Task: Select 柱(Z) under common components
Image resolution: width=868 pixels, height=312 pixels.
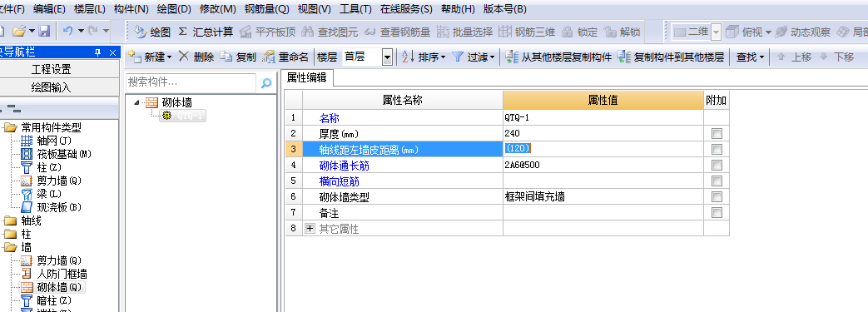Action: pos(41,167)
